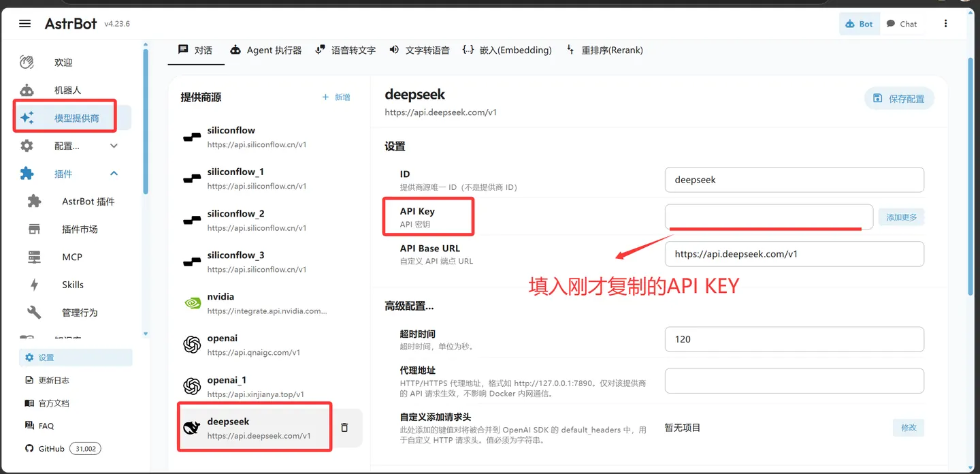Click the puzzle icon beside 插件
980x474 pixels.
click(27, 174)
